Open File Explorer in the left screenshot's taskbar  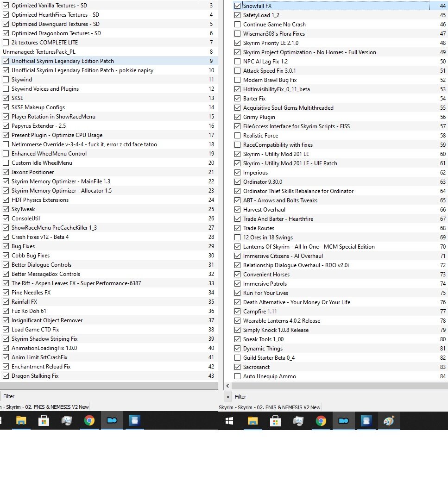point(21,420)
